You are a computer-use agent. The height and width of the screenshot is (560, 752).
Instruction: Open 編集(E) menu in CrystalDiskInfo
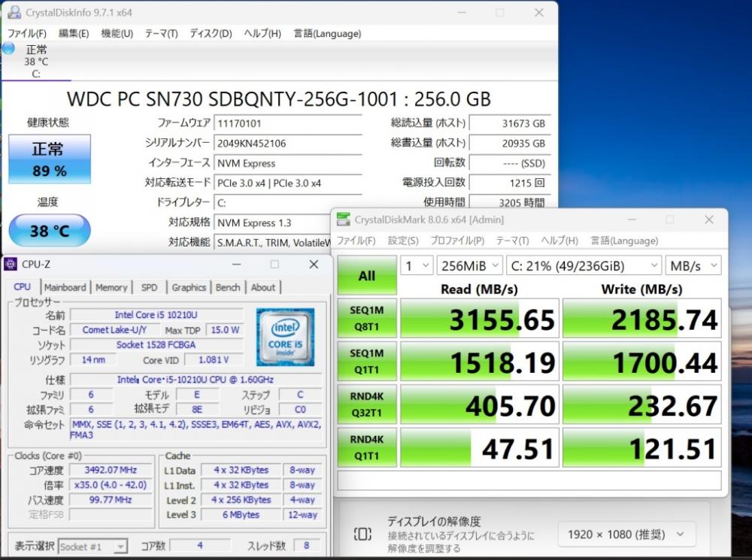coord(74,34)
